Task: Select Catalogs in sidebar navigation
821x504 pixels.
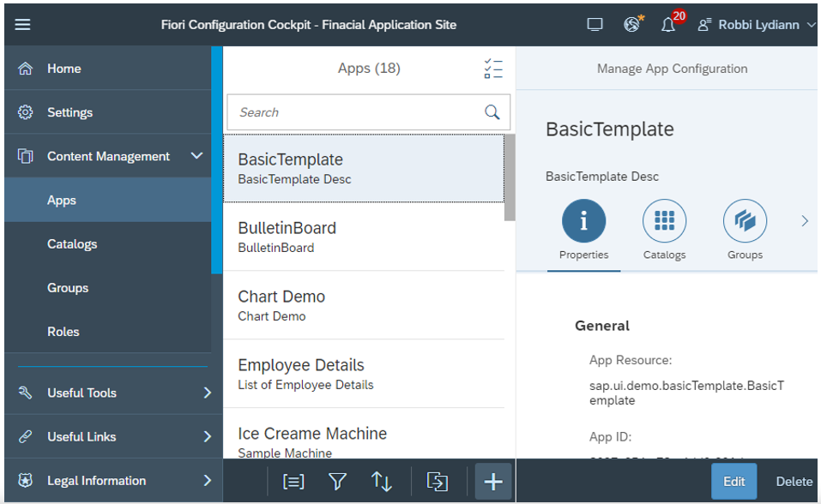Action: pyautogui.click(x=108, y=244)
